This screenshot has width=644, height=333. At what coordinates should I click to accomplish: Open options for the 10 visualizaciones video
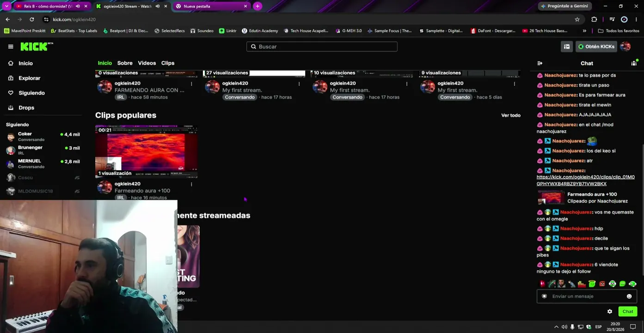pyautogui.click(x=407, y=84)
